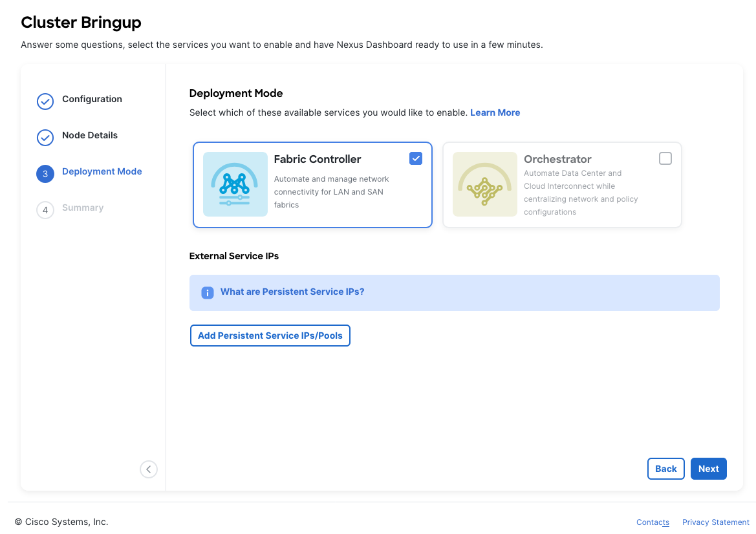Image resolution: width=756 pixels, height=534 pixels.
Task: Click the Next button
Action: pyautogui.click(x=708, y=469)
